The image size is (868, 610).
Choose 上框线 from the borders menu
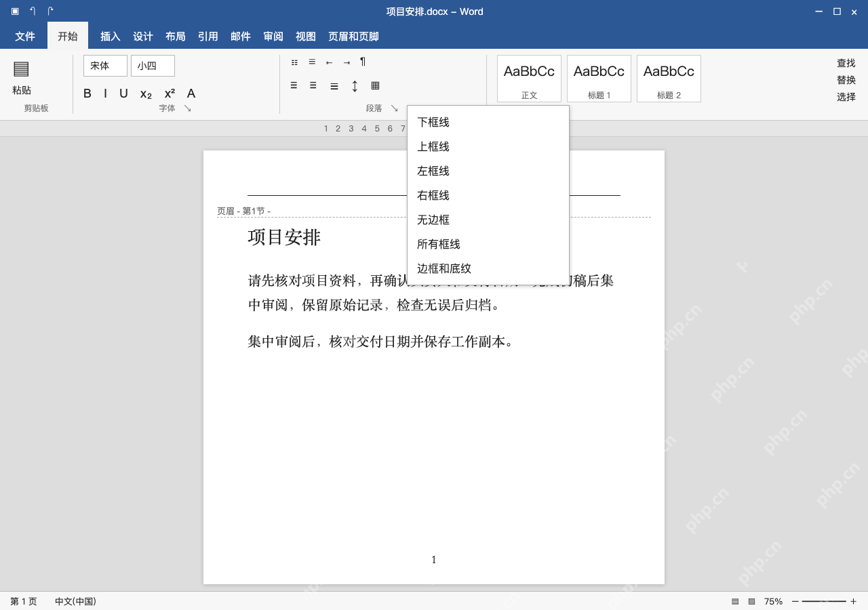[488, 146]
